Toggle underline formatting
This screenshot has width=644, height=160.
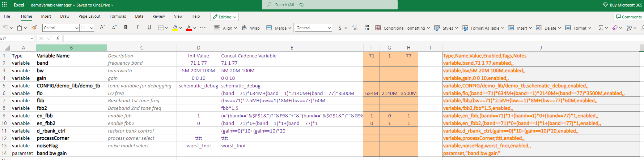pos(149,27)
